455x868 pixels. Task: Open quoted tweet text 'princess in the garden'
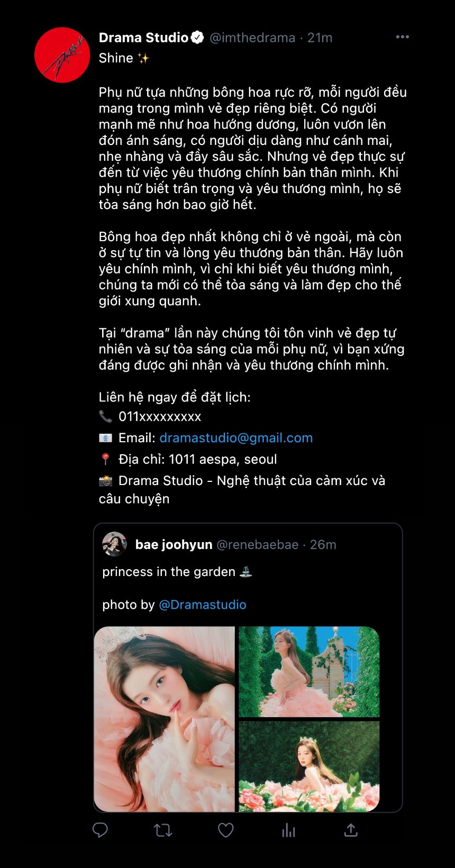tap(169, 572)
